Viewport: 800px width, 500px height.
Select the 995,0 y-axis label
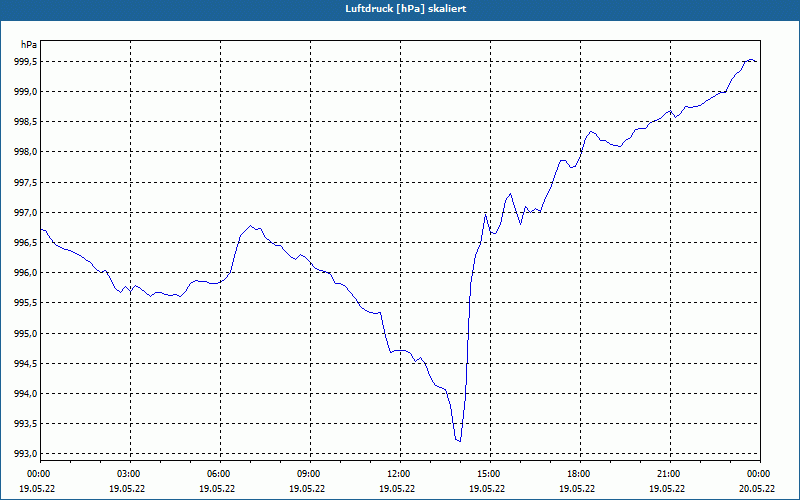coord(26,334)
